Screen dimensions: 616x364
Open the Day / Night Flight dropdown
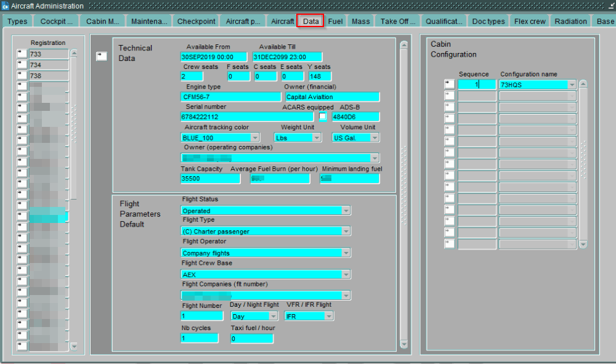coord(274,316)
